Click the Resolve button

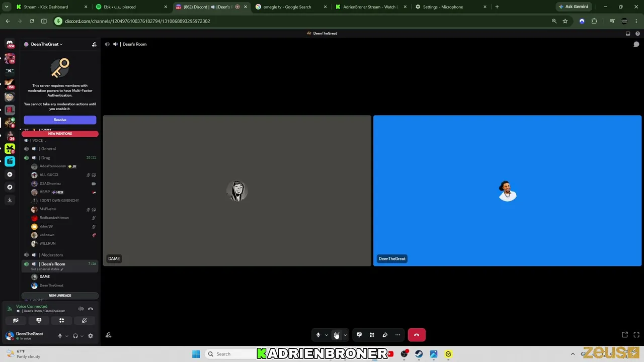point(60,120)
